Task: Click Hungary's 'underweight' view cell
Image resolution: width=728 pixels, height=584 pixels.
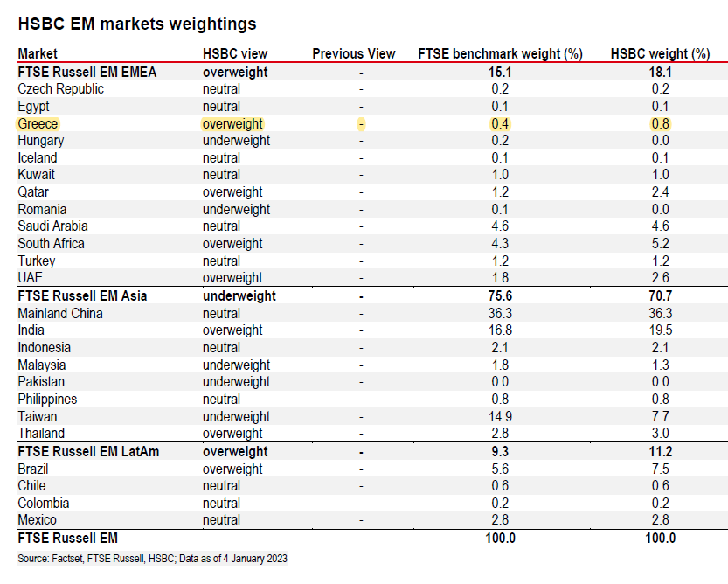Action: point(236,141)
